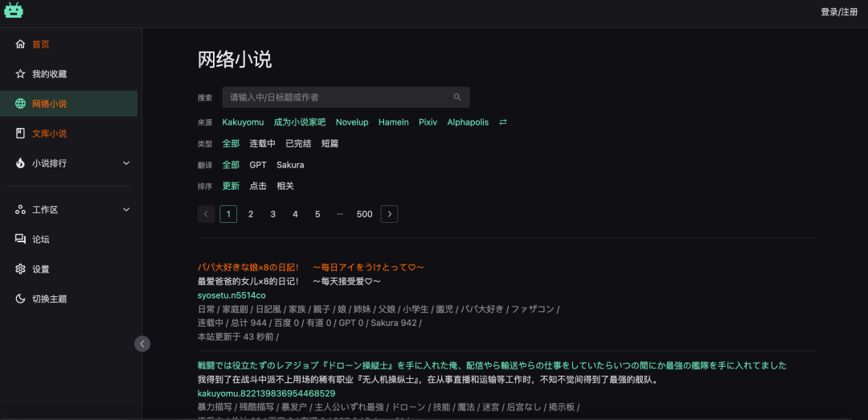Toggle Alphapolis source filter
Screen dimensions: 868x420
click(468, 122)
